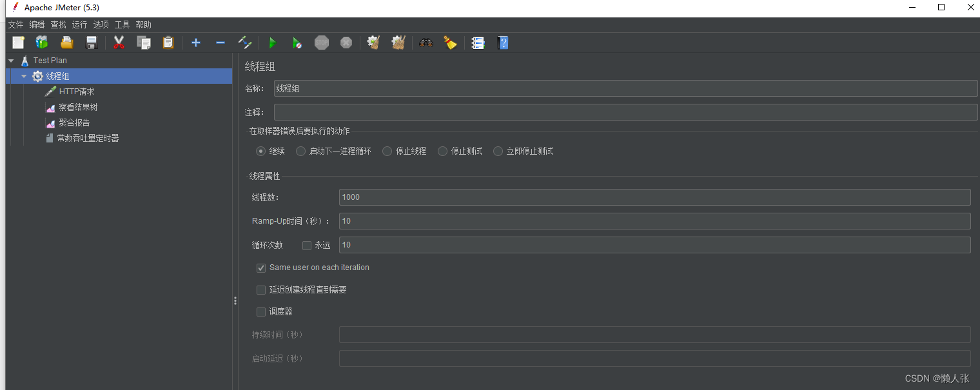Clear all results with the double broom icon
The height and width of the screenshot is (390, 980).
[x=398, y=43]
